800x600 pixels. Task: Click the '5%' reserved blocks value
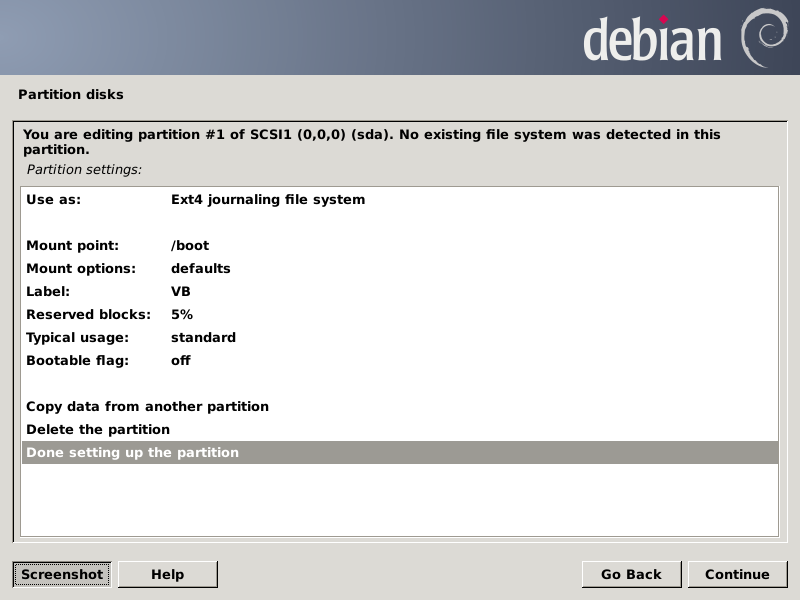pyautogui.click(x=182, y=314)
